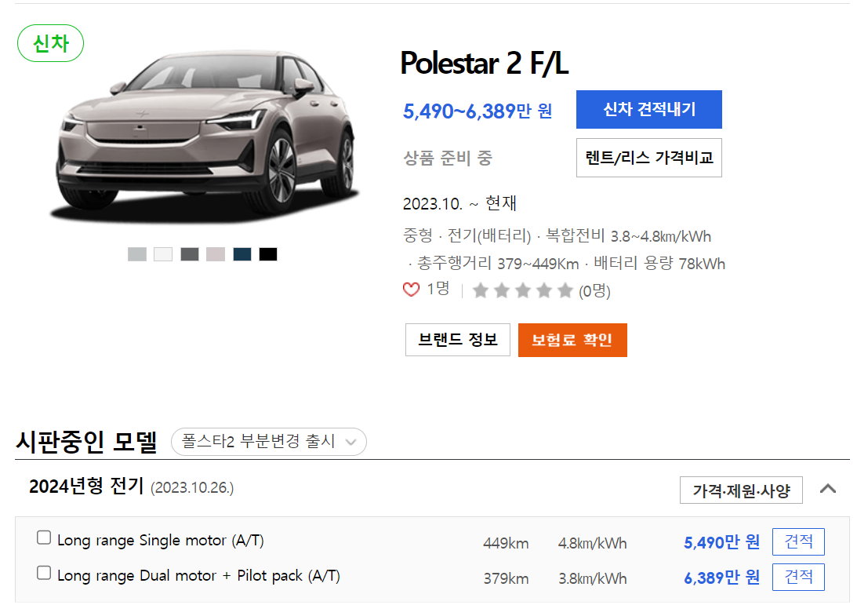The height and width of the screenshot is (616, 868).
Task: Open 브랜드 정보 button
Action: [457, 340]
